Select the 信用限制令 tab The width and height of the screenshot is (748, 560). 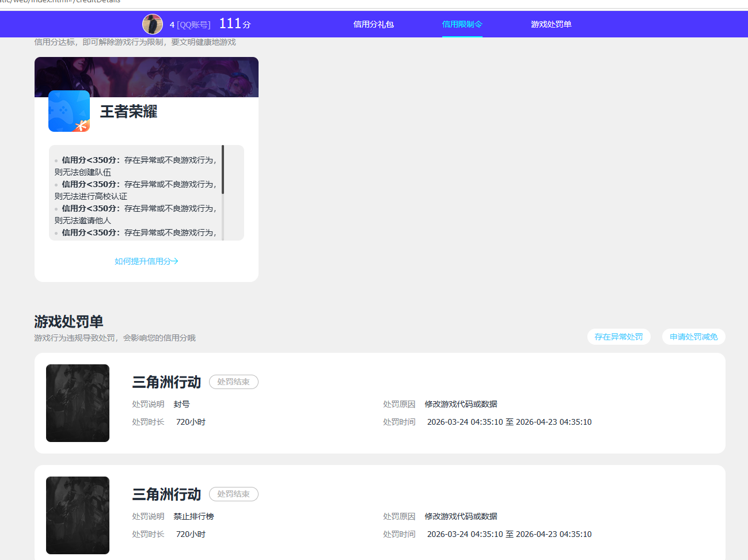click(x=462, y=24)
